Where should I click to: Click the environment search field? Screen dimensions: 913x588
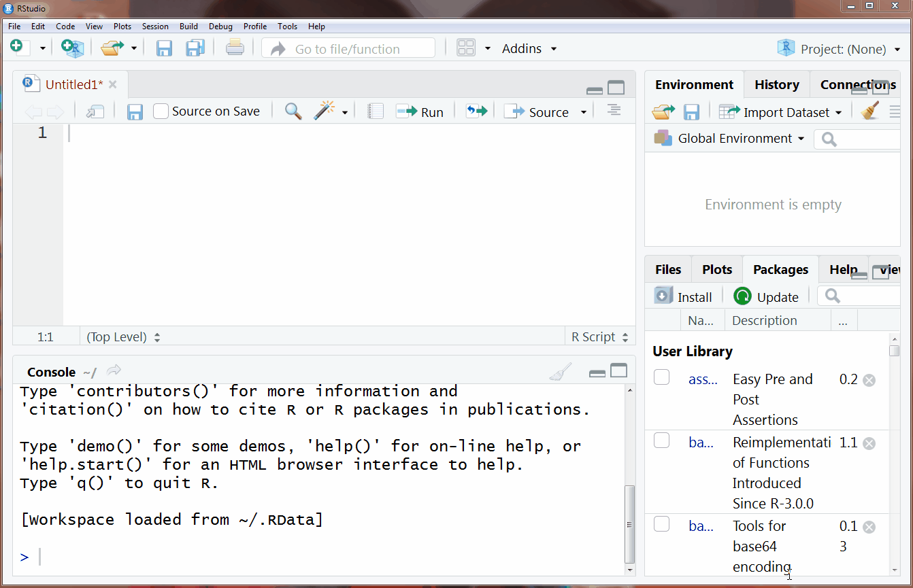pos(857,139)
